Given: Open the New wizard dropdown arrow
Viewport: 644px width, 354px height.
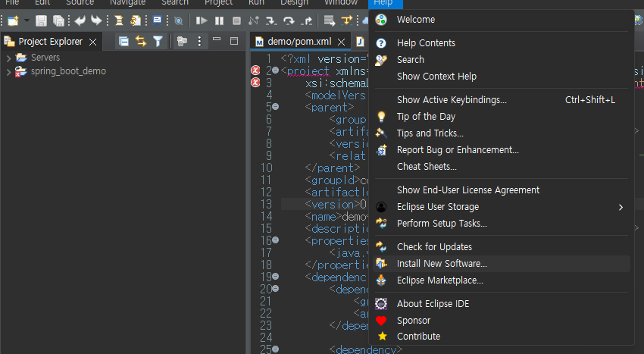Looking at the screenshot, I should point(27,20).
